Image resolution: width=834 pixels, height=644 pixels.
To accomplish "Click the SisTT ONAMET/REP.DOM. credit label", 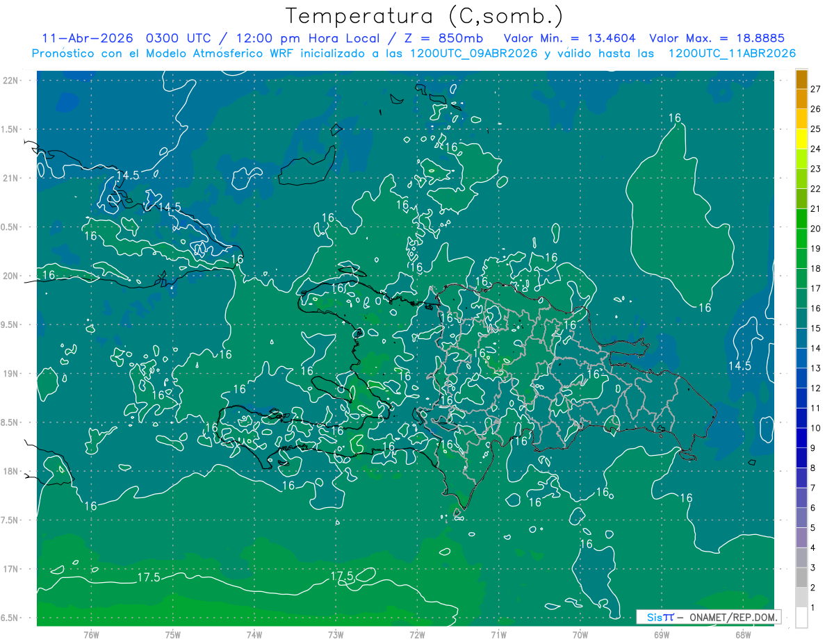I will click(x=709, y=617).
